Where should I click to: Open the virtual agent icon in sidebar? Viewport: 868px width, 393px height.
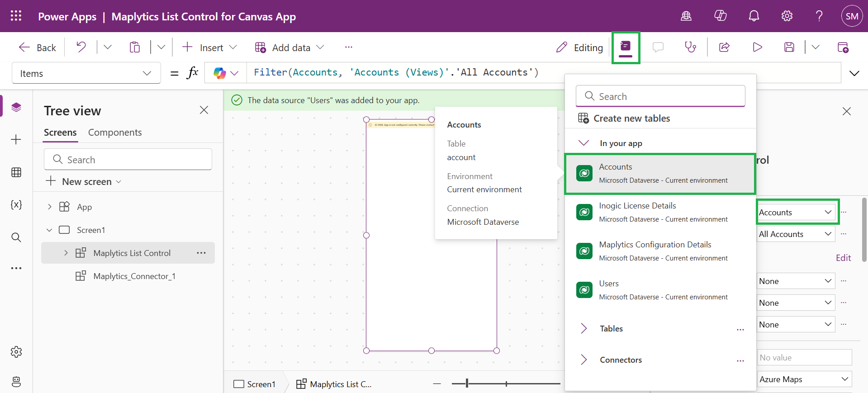pos(16,382)
